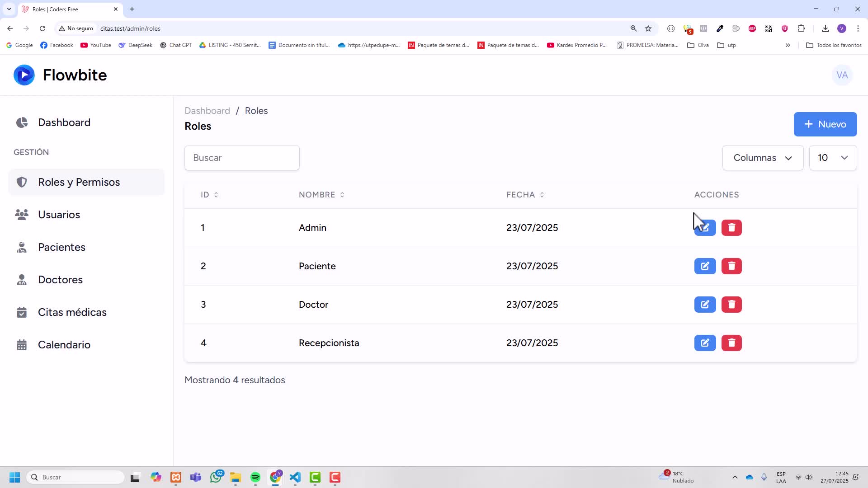Image resolution: width=868 pixels, height=488 pixels.
Task: Open Chrome downloads icon
Action: (x=825, y=28)
